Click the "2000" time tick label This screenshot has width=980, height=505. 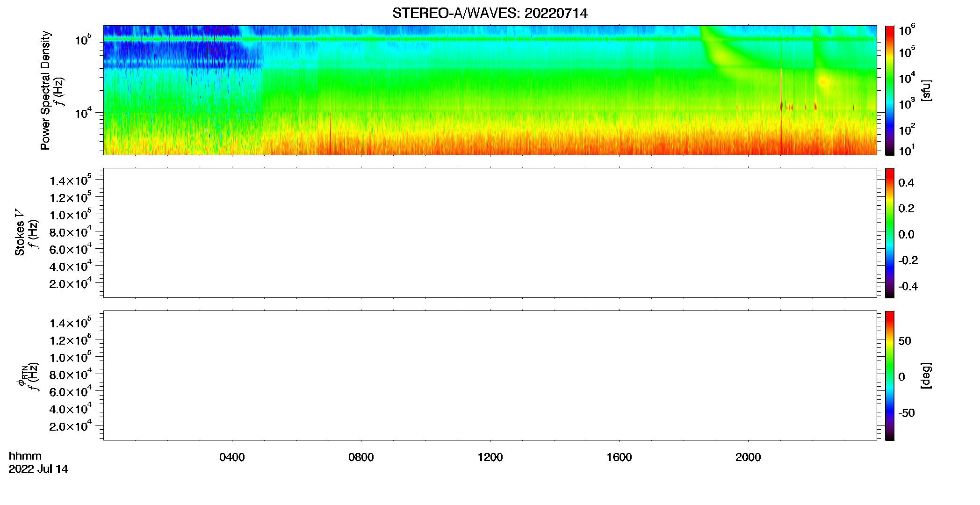[x=748, y=457]
